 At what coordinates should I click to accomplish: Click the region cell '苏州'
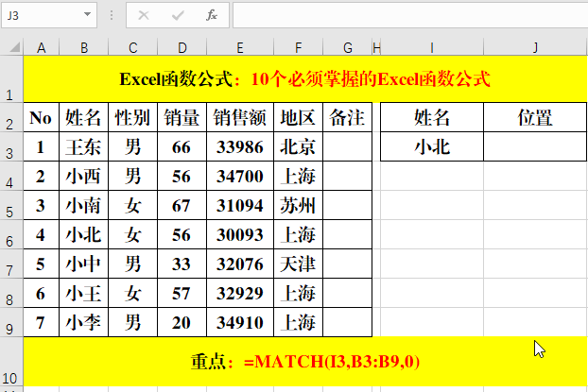(298, 205)
